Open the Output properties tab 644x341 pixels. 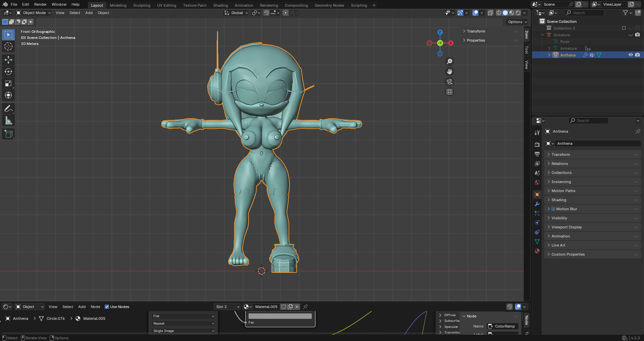(537, 154)
